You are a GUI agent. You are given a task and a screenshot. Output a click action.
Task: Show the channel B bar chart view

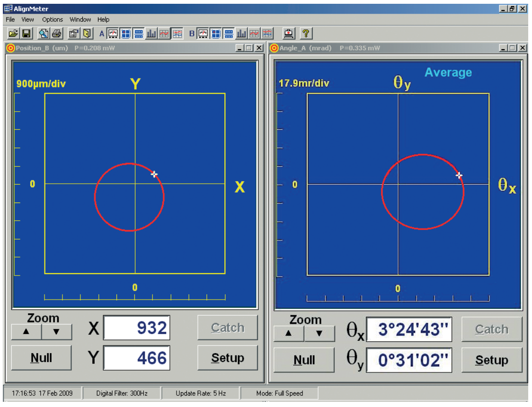[x=241, y=34]
